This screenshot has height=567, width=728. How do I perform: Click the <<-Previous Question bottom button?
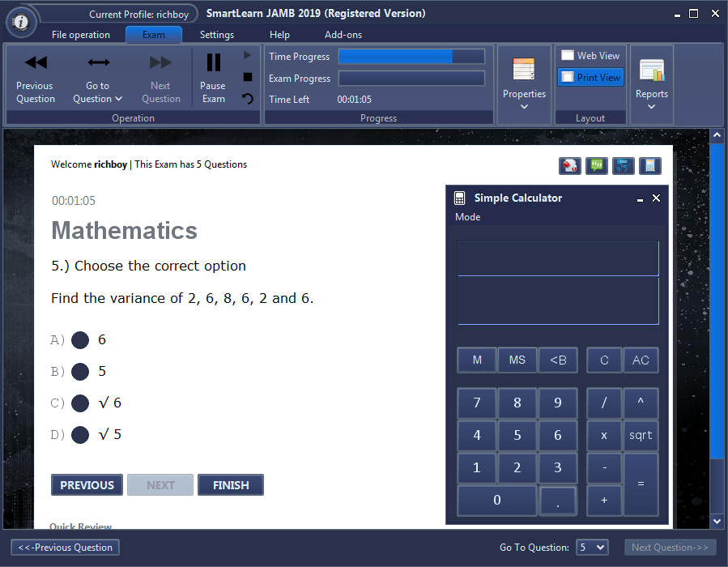(65, 547)
